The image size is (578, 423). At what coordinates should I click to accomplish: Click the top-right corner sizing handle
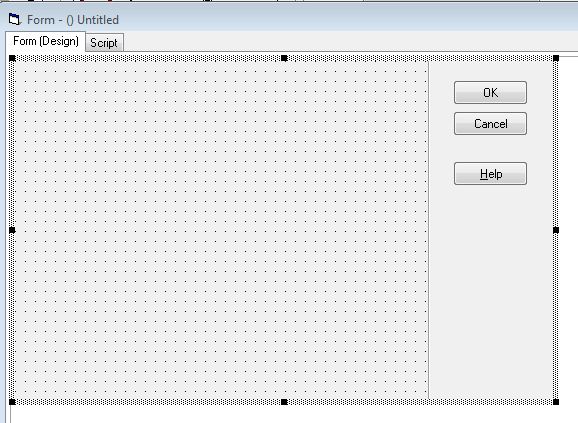click(x=556, y=58)
